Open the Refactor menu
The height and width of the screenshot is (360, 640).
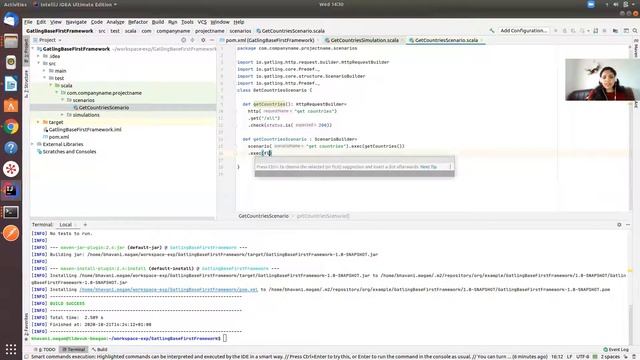tap(138, 22)
